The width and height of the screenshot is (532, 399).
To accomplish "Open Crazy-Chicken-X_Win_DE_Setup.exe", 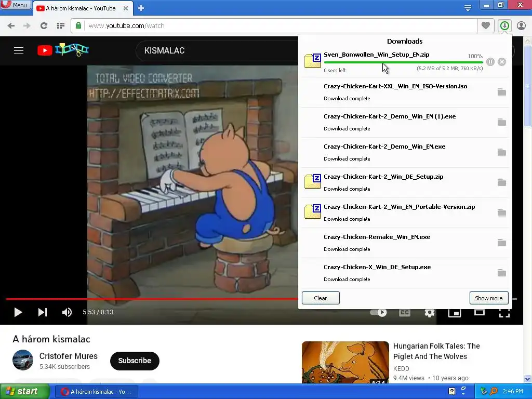I will (377, 267).
